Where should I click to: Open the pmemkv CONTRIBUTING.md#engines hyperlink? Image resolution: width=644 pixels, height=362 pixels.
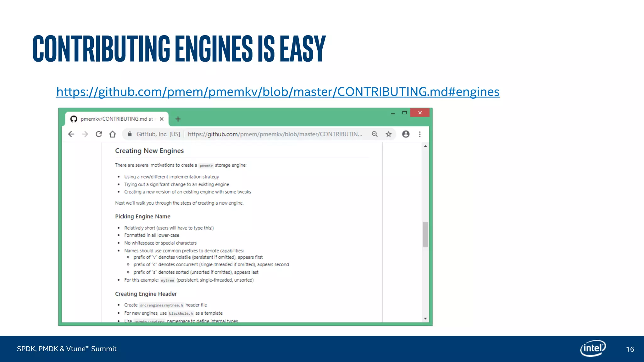(x=278, y=92)
